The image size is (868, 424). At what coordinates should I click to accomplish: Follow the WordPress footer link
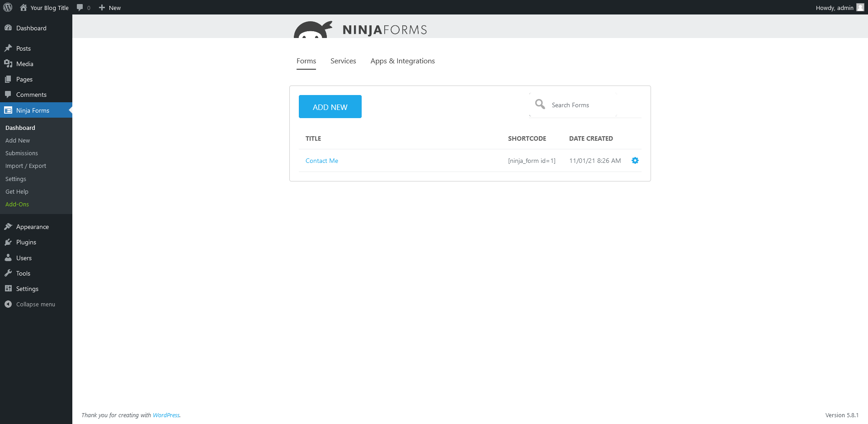(166, 415)
